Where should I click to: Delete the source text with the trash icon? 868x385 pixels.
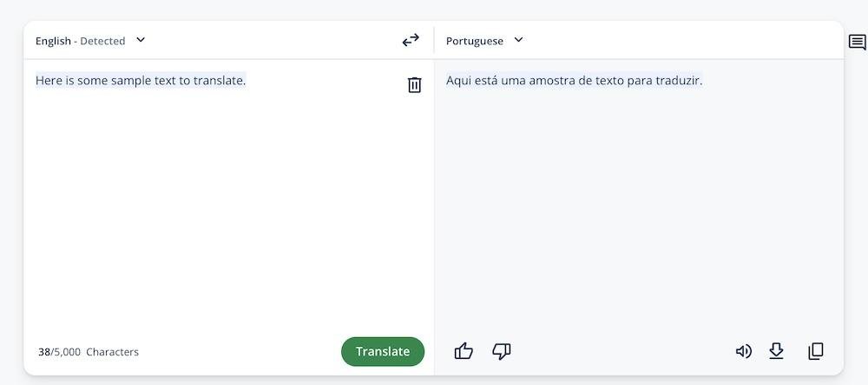click(415, 84)
